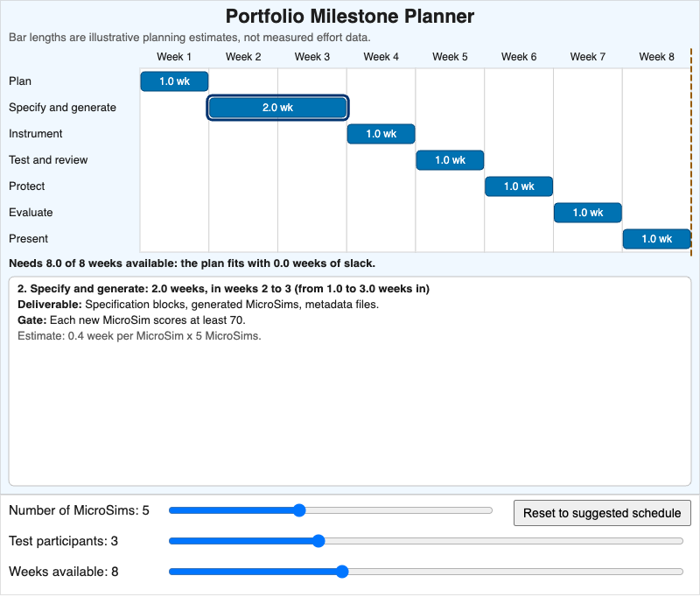Viewport: 700px width, 597px height.
Task: Adjust the Test participants slider
Action: pyautogui.click(x=426, y=541)
